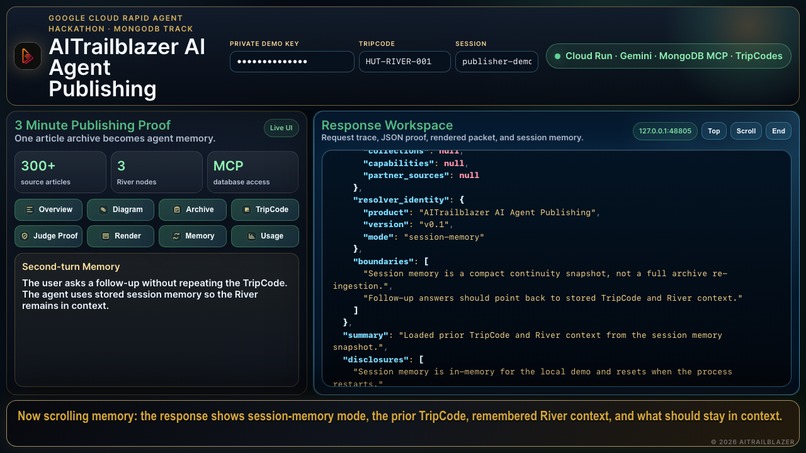Image resolution: width=806 pixels, height=453 pixels.
Task: Click the 300+ source articles card
Action: (60, 172)
